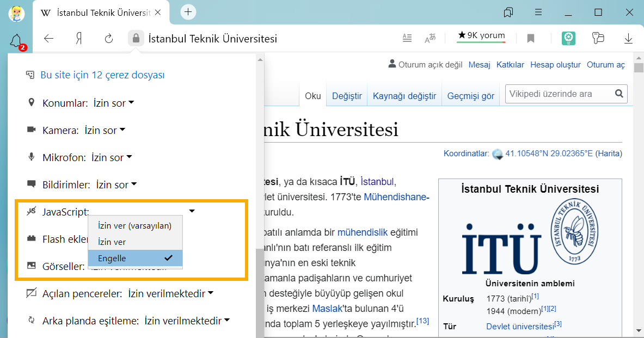Image resolution: width=644 pixels, height=338 pixels.
Task: Open the Mikrofon İzin sor dropdown
Action: pos(112,157)
